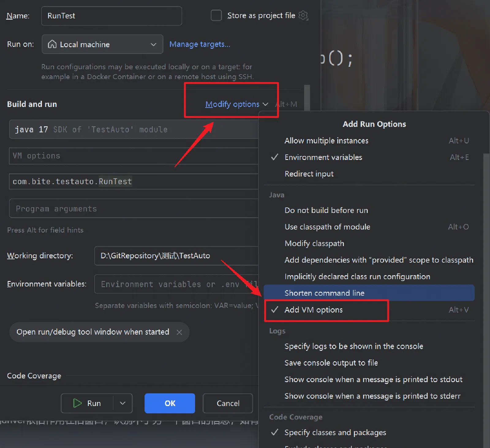
Task: Remove the Open run/debug tool window chip
Action: tap(179, 332)
